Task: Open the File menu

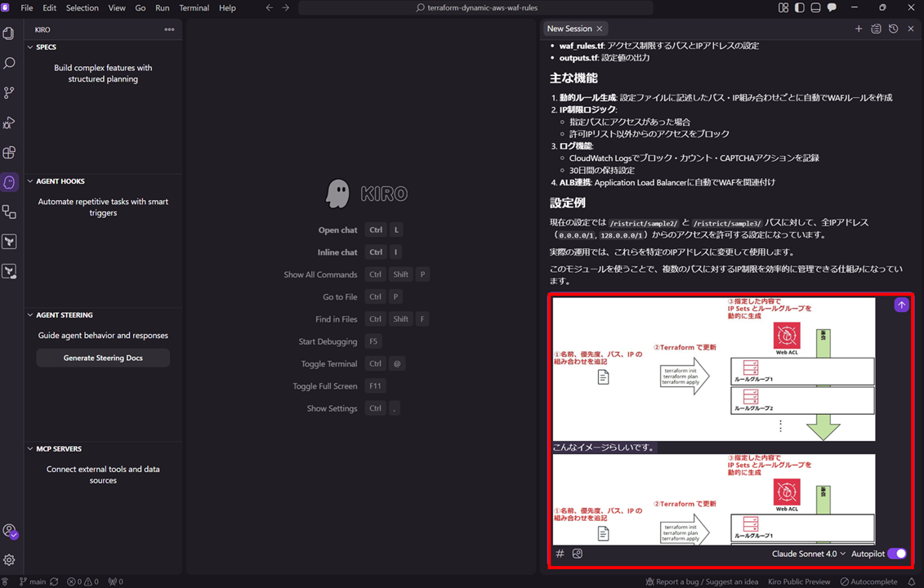Action: [x=26, y=7]
